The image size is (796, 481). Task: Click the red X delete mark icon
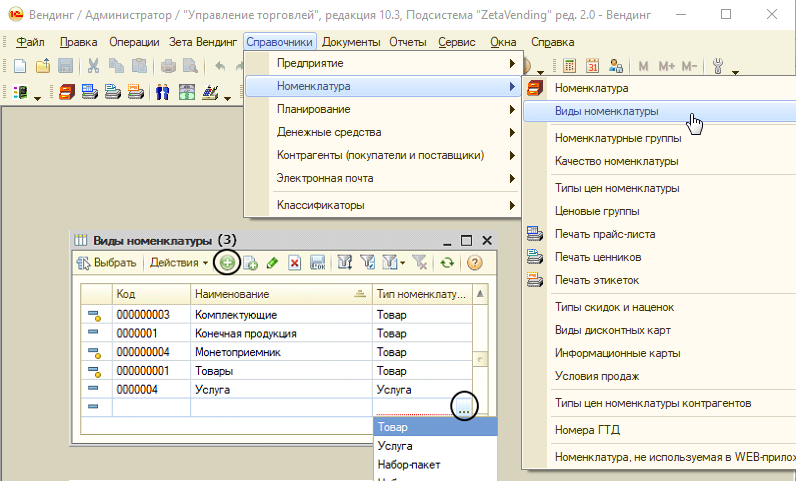pos(294,263)
